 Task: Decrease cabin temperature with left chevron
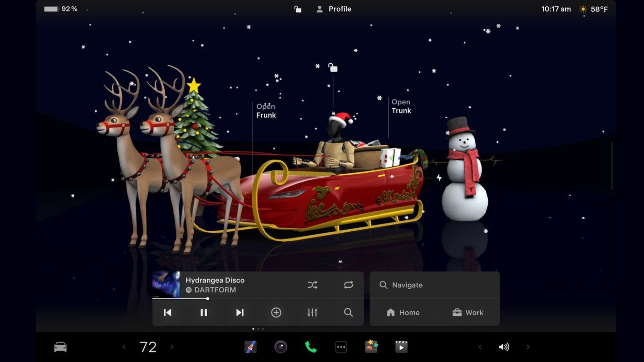tap(124, 347)
